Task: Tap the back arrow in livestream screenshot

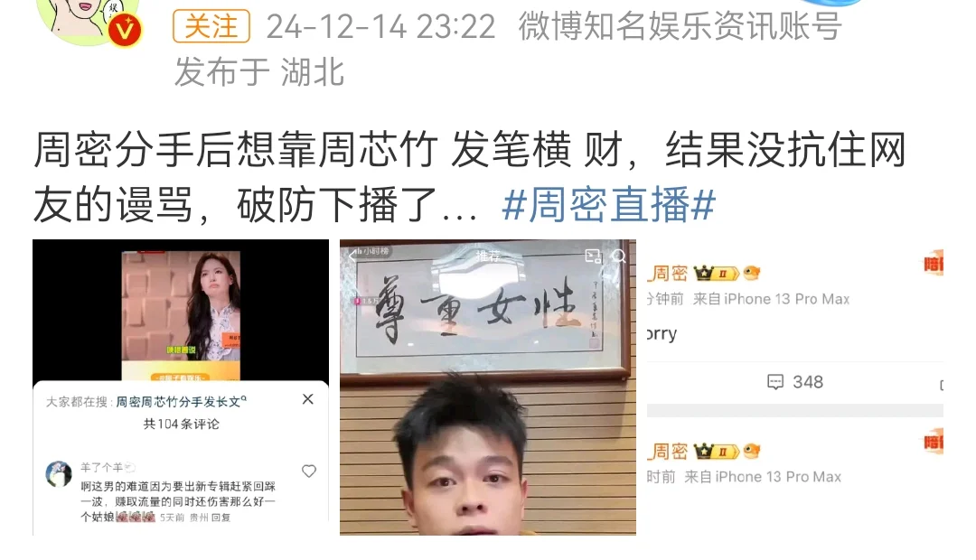Action: 352,256
